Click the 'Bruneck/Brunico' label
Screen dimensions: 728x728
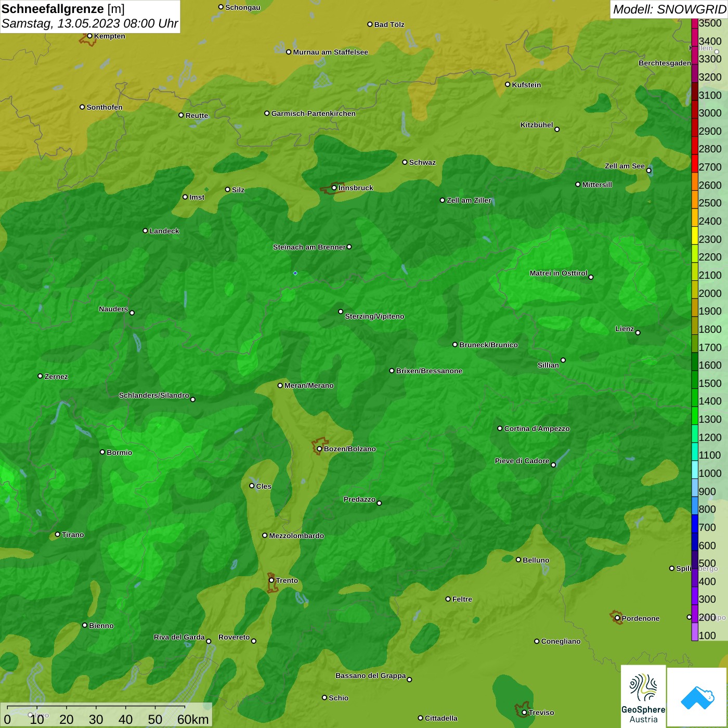[x=489, y=345]
